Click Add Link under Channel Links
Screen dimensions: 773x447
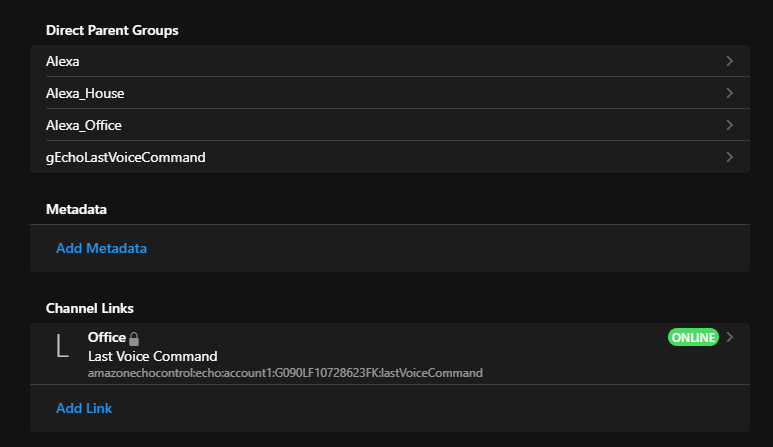point(84,408)
